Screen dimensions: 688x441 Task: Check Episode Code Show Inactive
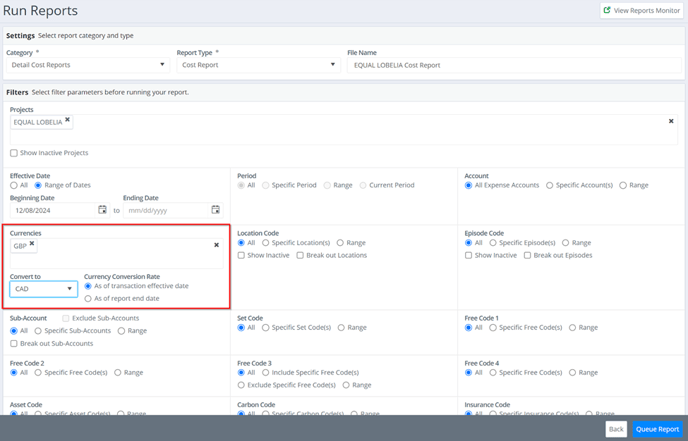click(469, 255)
